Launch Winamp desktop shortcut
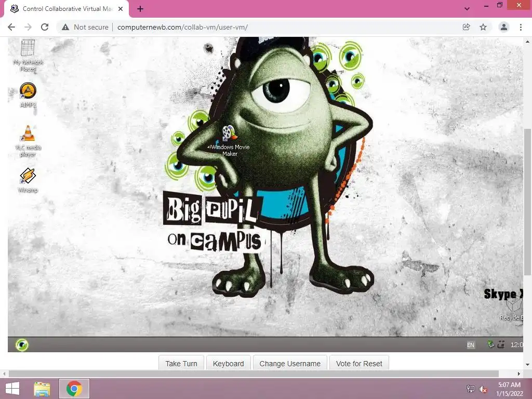The width and height of the screenshot is (532, 399). coord(28,180)
